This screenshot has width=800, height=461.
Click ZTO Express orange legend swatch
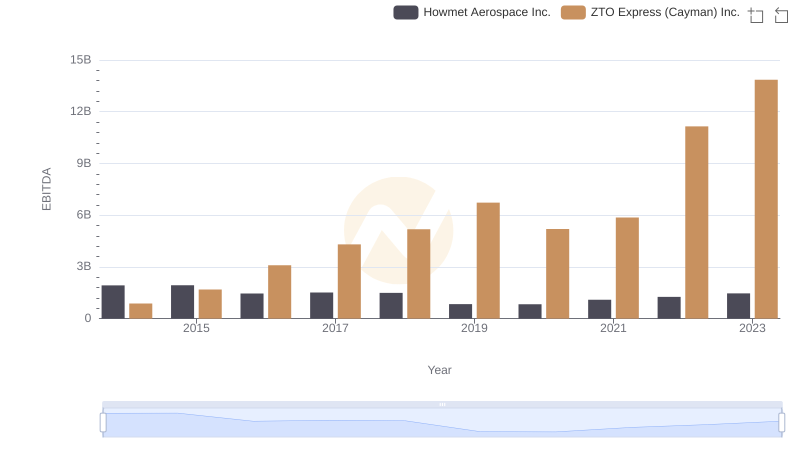click(x=573, y=12)
